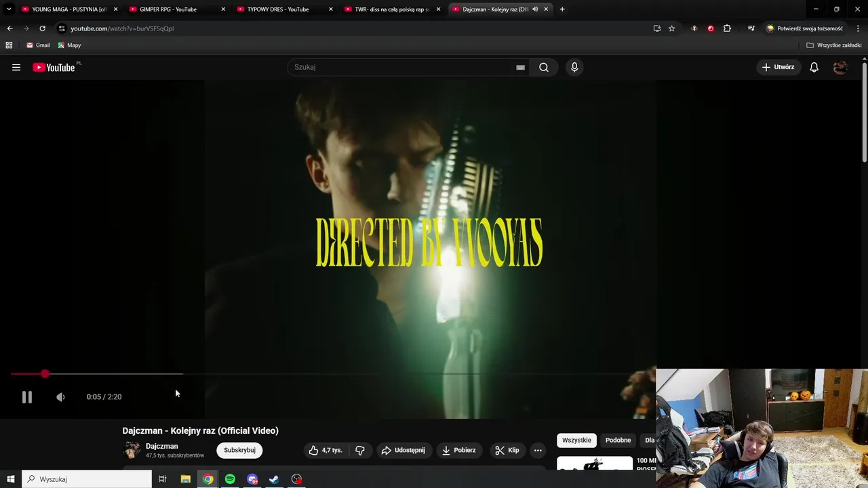
Task: Start voice search with microphone icon
Action: click(574, 67)
